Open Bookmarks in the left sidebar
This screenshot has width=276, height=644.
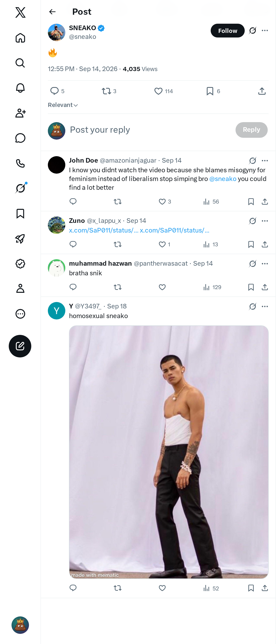click(20, 213)
